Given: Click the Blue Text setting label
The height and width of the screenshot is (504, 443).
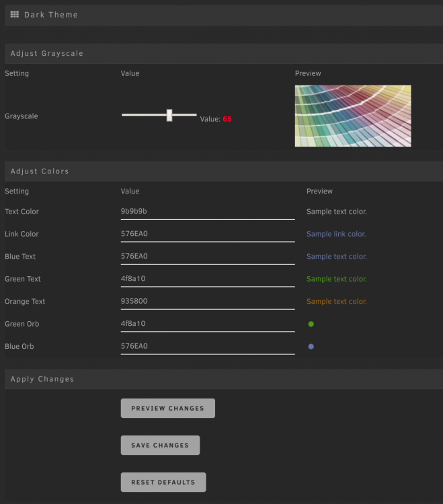Looking at the screenshot, I should [20, 257].
